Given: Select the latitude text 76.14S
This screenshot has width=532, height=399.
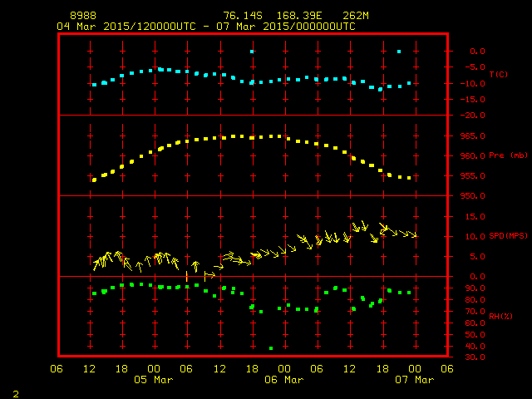Looking at the screenshot, I should pos(243,16).
